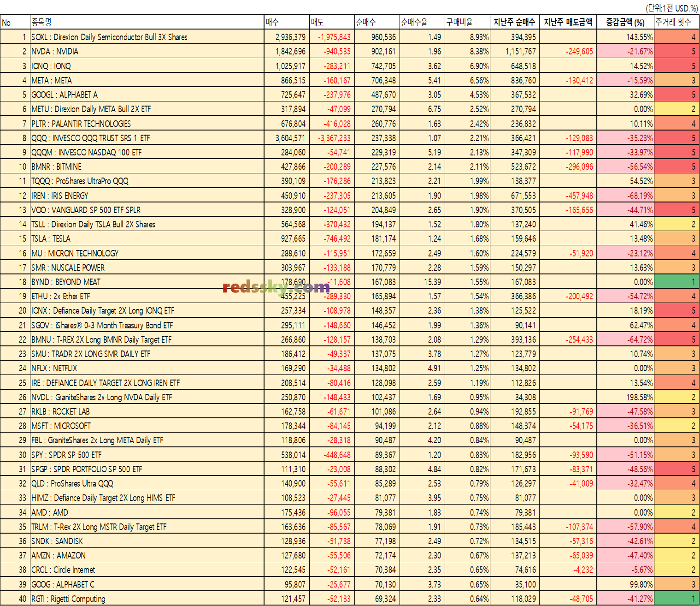Click CRCL : Circle Internet cell

[x=147, y=570]
